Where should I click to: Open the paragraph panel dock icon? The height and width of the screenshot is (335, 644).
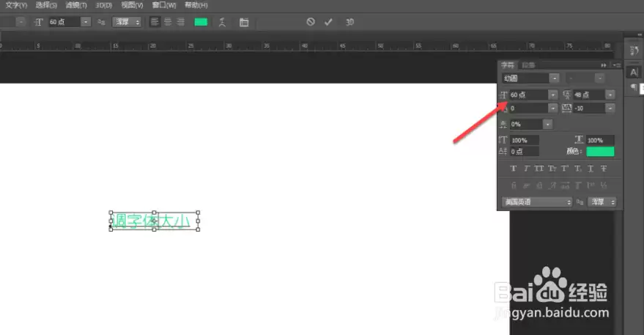pyautogui.click(x=634, y=87)
